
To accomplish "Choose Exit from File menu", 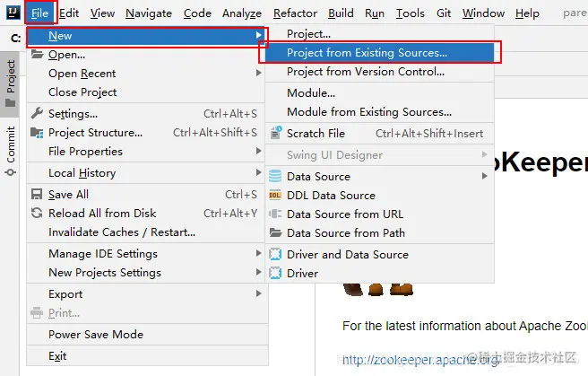I will pos(147,355).
